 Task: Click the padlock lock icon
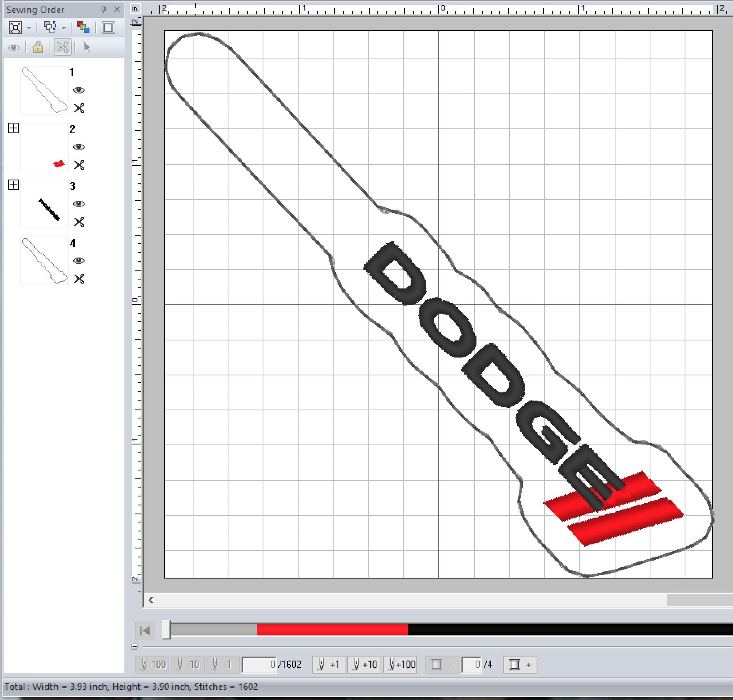tap(38, 48)
